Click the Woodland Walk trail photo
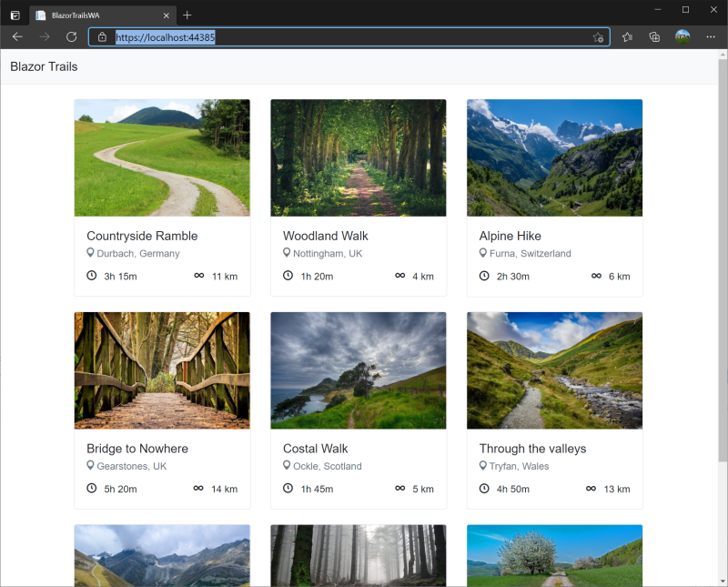 click(359, 157)
